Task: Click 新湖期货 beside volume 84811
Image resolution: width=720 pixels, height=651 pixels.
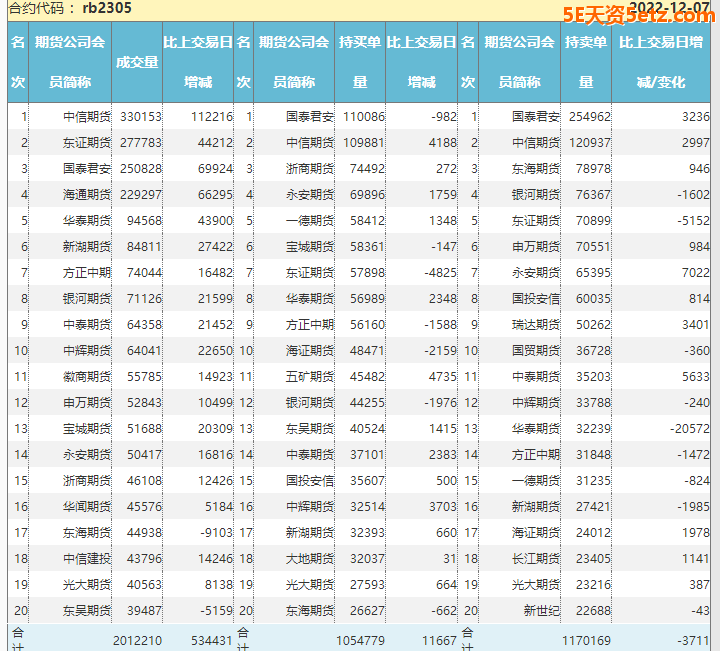Action: click(x=87, y=247)
